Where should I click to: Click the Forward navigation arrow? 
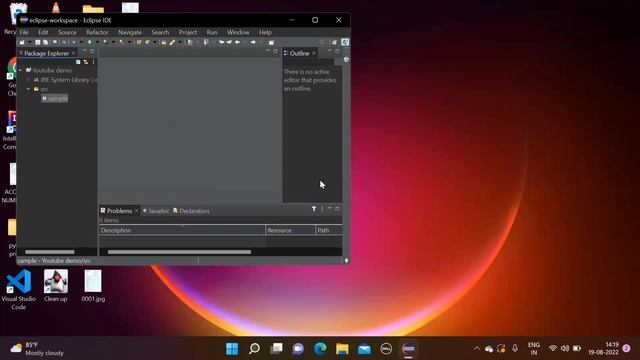pos(253,42)
